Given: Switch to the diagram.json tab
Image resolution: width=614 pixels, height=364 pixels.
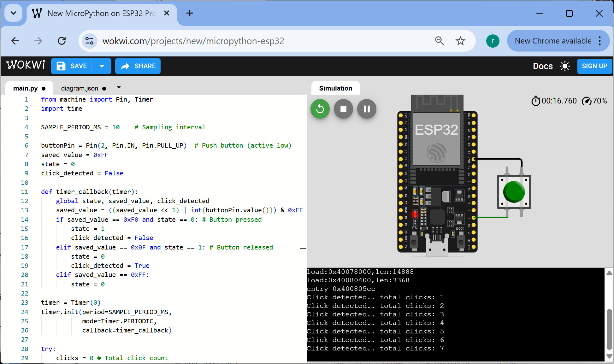Looking at the screenshot, I should click(x=83, y=88).
